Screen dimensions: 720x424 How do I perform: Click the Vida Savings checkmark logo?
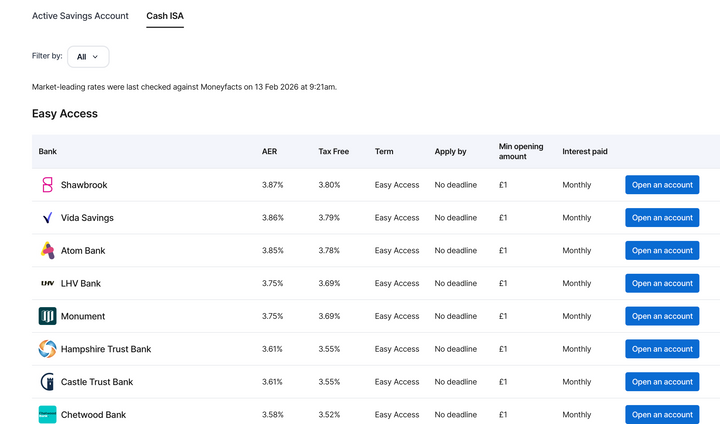pos(47,218)
